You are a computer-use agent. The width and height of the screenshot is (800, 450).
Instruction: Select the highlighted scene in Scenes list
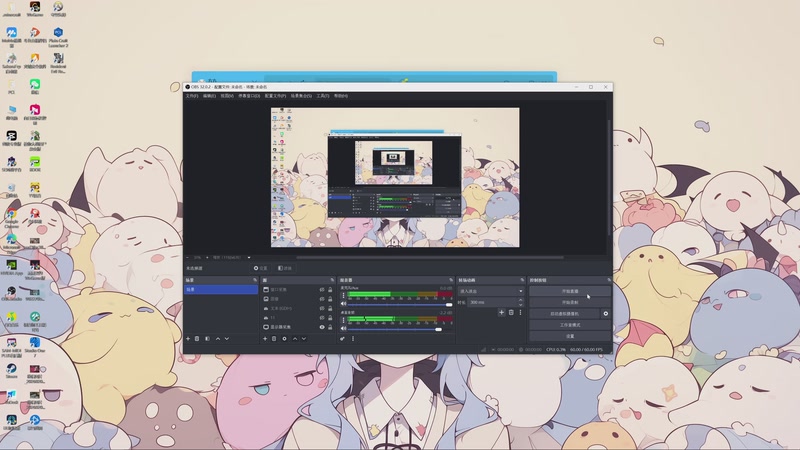point(221,289)
